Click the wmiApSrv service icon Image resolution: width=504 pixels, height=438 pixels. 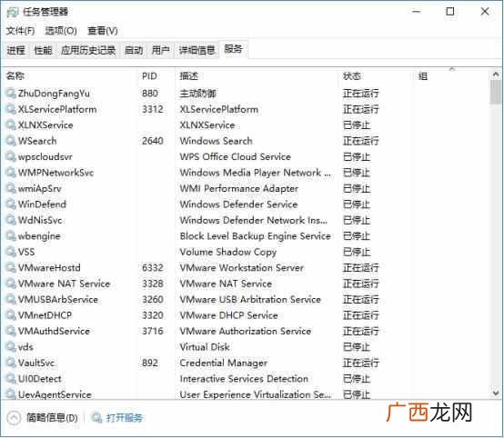point(11,188)
